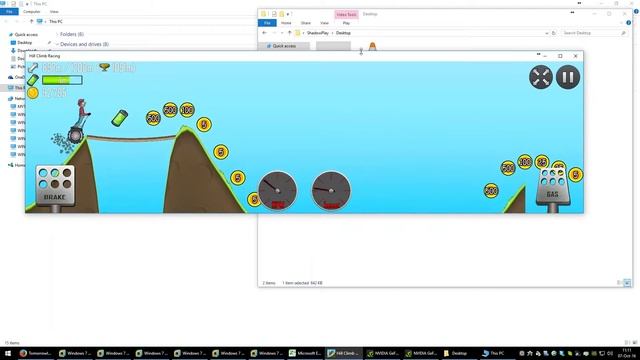Open File tab in Desktop explorer window
This screenshot has height=360, width=640.
click(267, 23)
